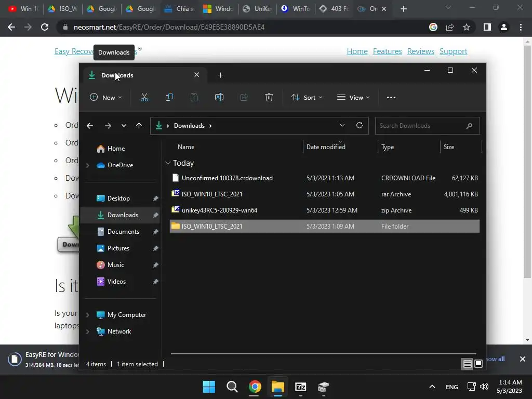Click the Paste clipboard icon in File Explorer
This screenshot has width=532, height=399.
tap(194, 97)
